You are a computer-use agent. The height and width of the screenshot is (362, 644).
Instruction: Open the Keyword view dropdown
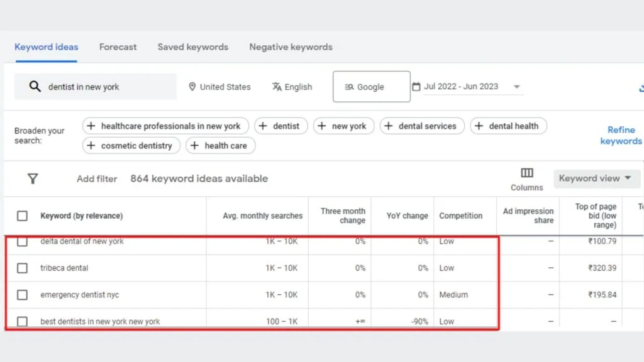coord(596,178)
